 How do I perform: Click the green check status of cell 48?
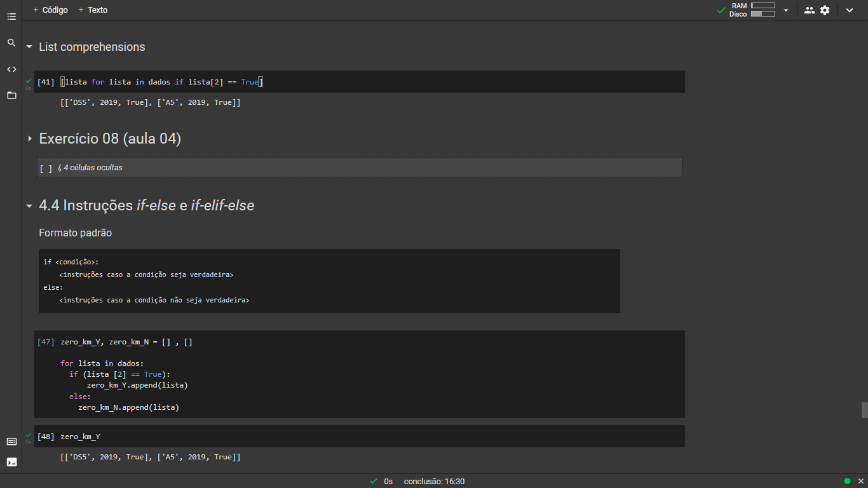29,435
